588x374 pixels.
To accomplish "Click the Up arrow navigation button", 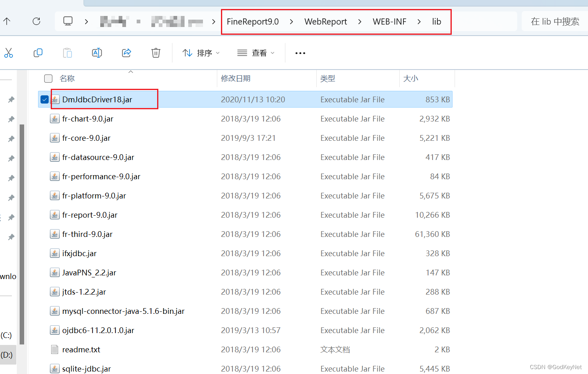I will tap(7, 21).
